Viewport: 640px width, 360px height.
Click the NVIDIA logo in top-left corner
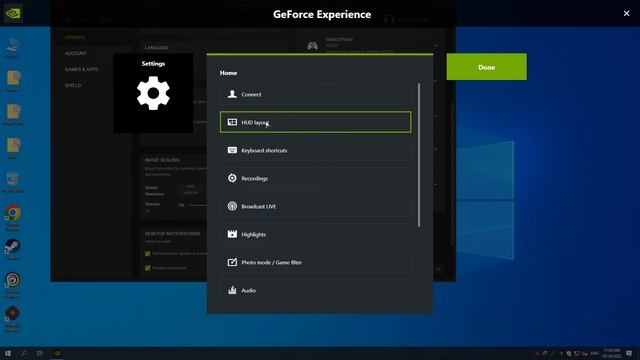(x=13, y=13)
